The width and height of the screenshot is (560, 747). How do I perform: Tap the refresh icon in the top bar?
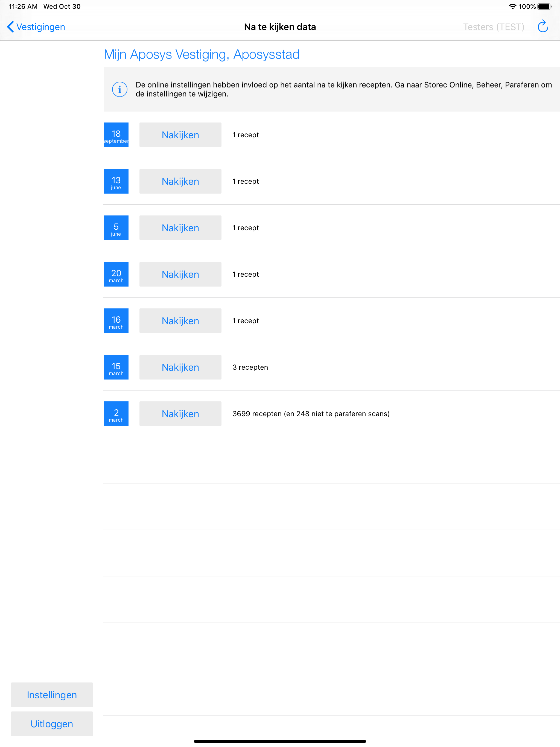click(542, 26)
